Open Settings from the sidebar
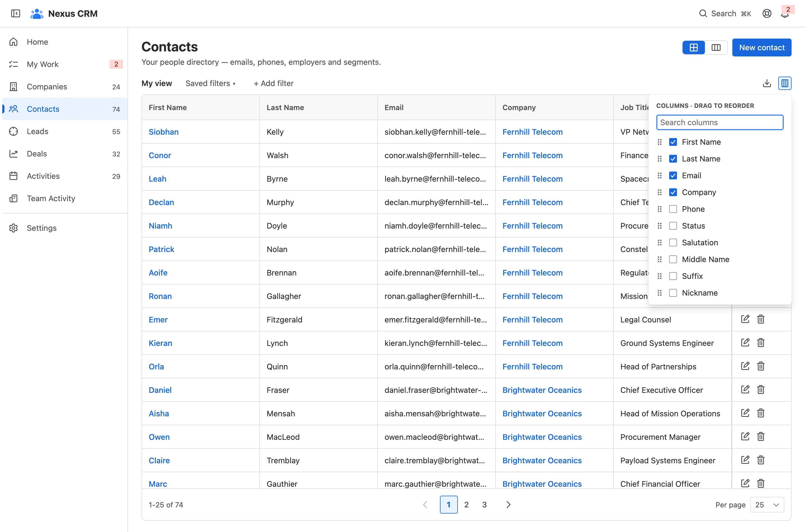Screen dimensions: 805x532 [x=65, y=228]
